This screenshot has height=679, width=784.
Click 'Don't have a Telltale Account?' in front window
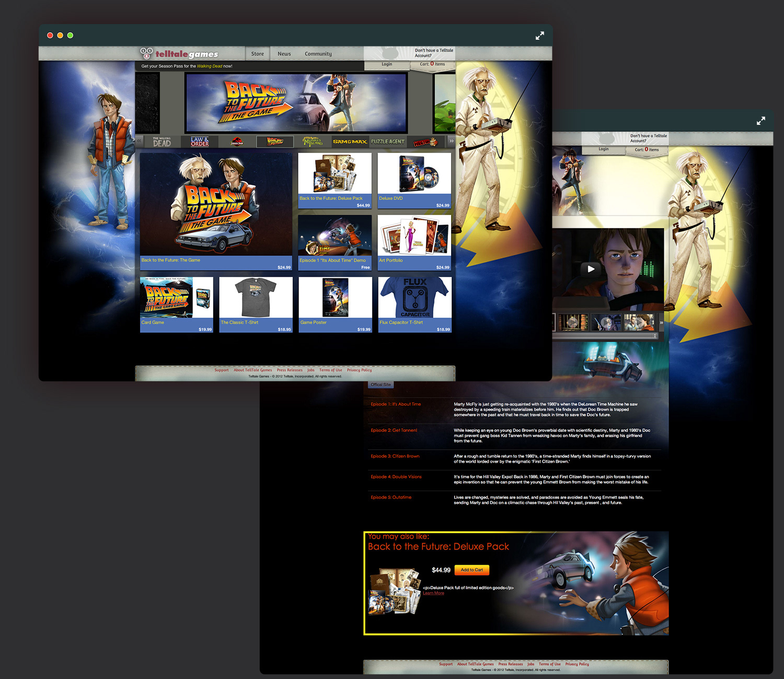[x=434, y=53]
